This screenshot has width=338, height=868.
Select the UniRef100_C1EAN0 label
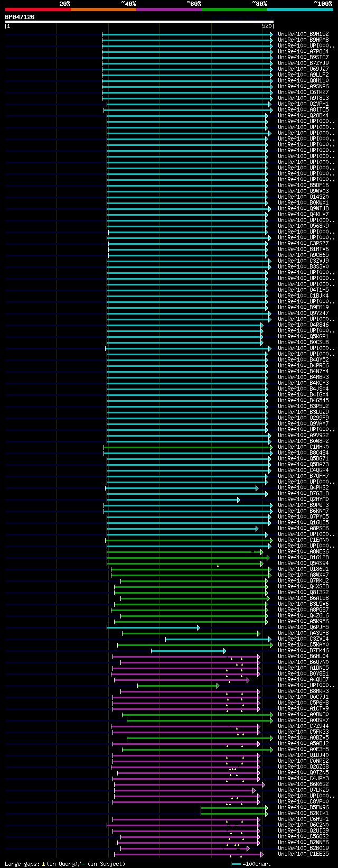click(303, 540)
